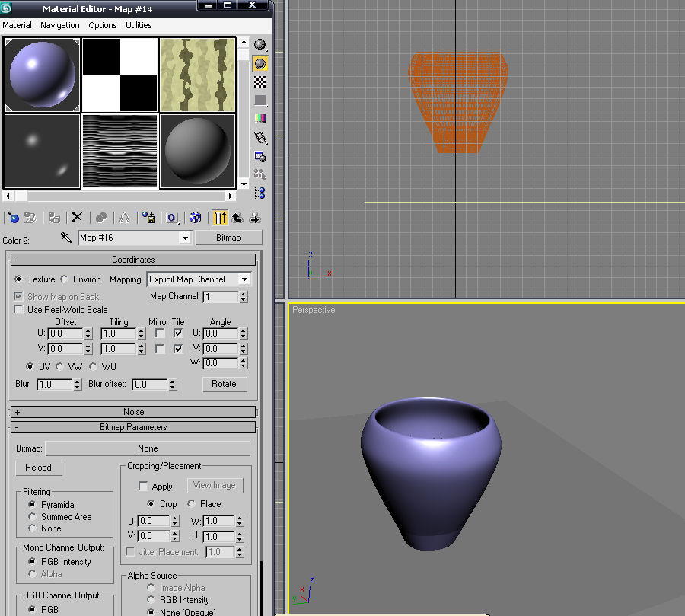The width and height of the screenshot is (685, 616).
Task: Select the checkerboard sample slot thumbnail
Action: pos(119,75)
